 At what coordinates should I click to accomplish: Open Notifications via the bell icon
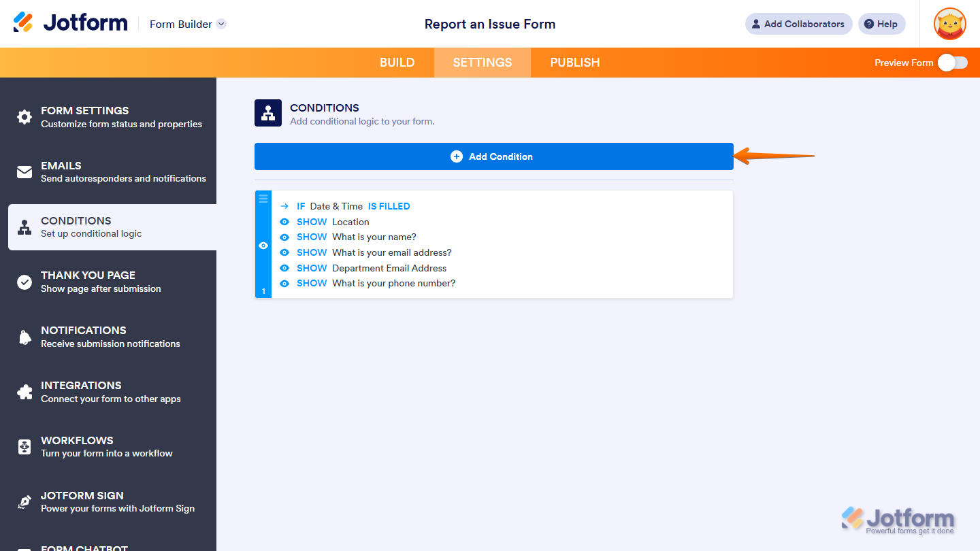click(24, 336)
